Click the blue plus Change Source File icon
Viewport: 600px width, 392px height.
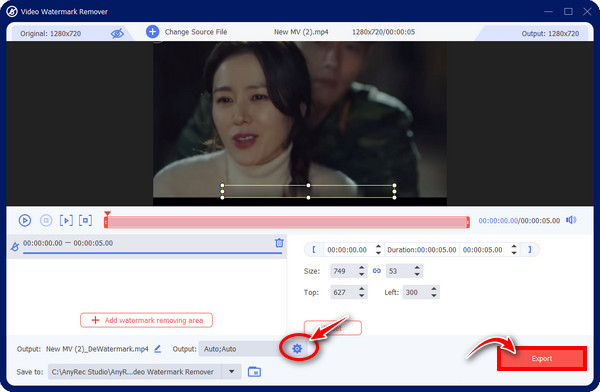152,32
